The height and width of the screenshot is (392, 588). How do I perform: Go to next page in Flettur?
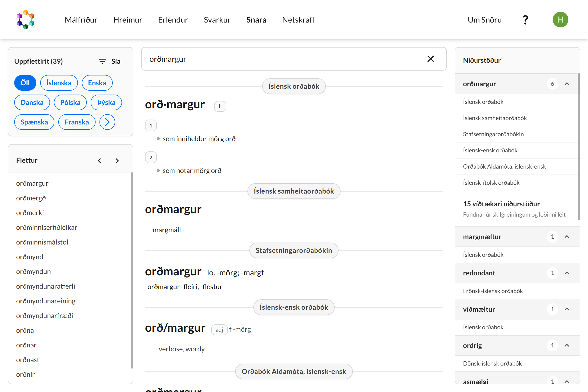click(x=117, y=160)
